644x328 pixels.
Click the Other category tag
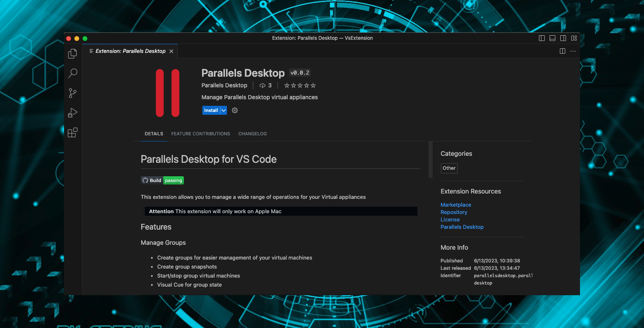tap(449, 168)
